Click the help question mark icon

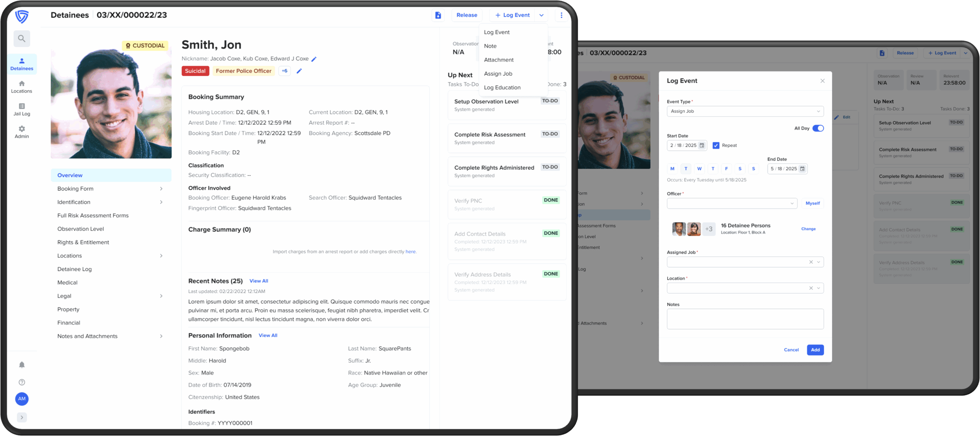pos(22,382)
